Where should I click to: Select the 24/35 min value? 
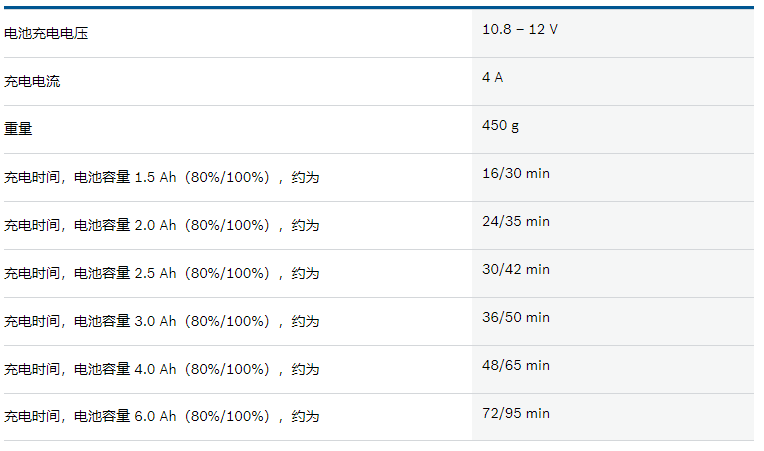point(516,221)
